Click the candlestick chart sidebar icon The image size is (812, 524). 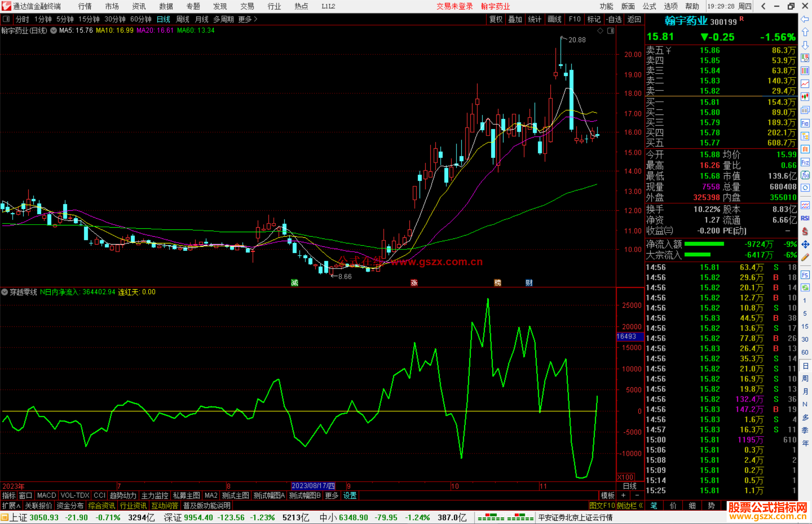coord(805,97)
